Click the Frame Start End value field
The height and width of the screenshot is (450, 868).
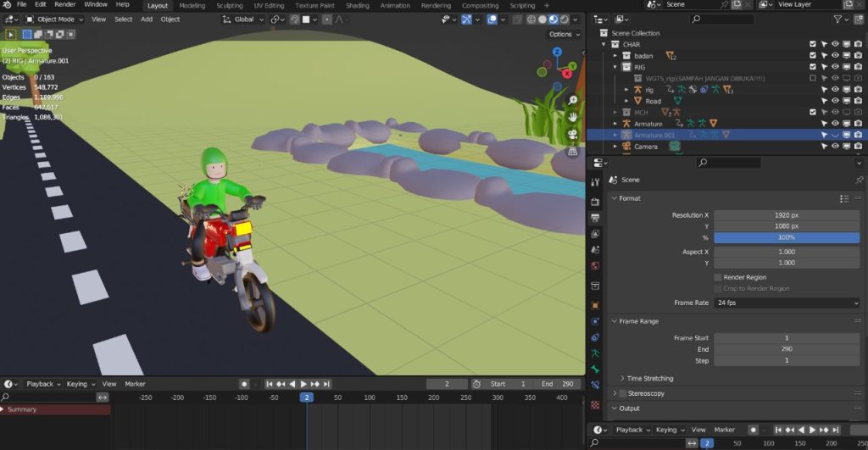(787, 349)
